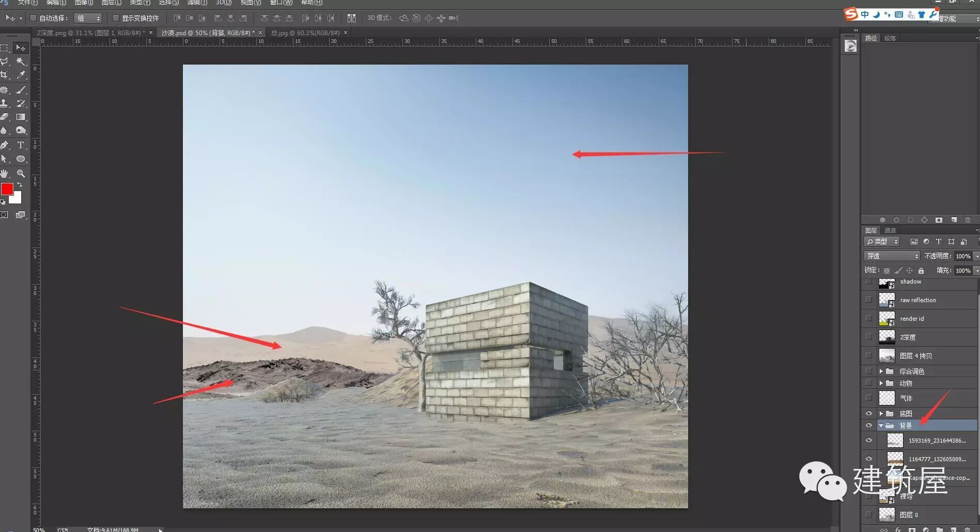This screenshot has width=980, height=532.
Task: Open the collapsed Actions panel play icon
Action: [850, 46]
